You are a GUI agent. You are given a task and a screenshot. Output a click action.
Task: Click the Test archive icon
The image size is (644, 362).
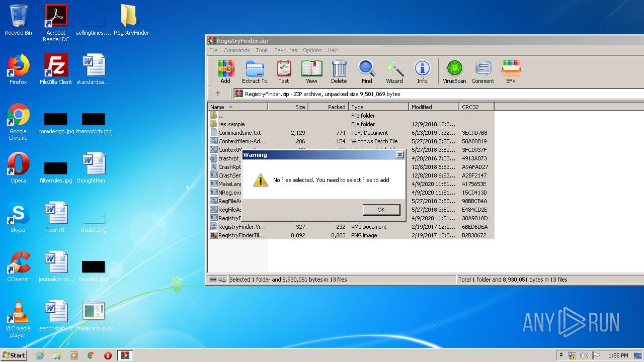tap(284, 71)
